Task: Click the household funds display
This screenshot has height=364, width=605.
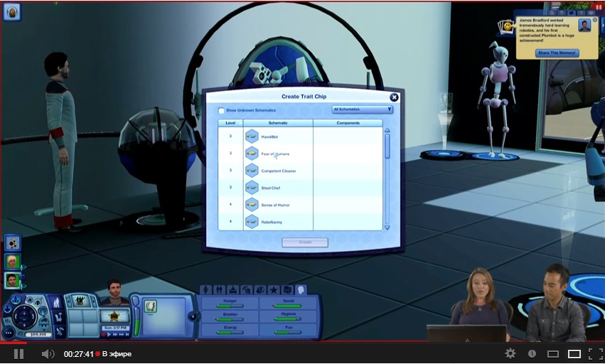Action: click(38, 335)
